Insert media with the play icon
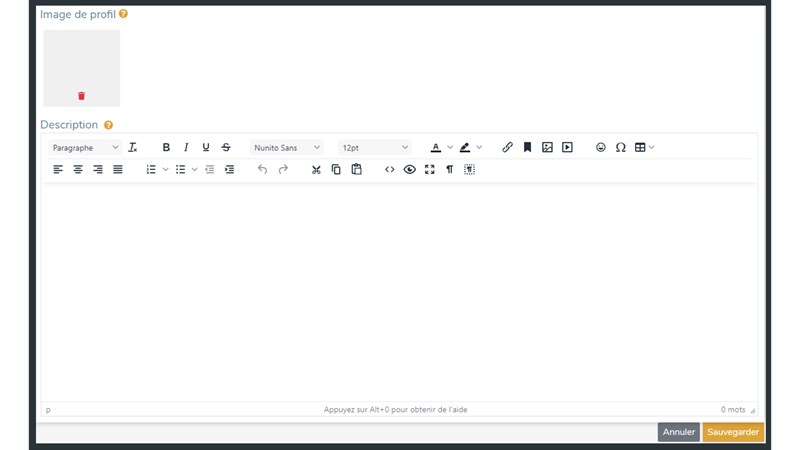The image size is (800, 450). click(567, 147)
